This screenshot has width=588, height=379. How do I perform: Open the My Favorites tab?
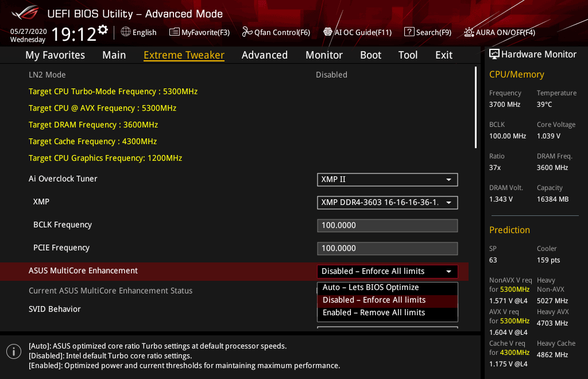[55, 55]
